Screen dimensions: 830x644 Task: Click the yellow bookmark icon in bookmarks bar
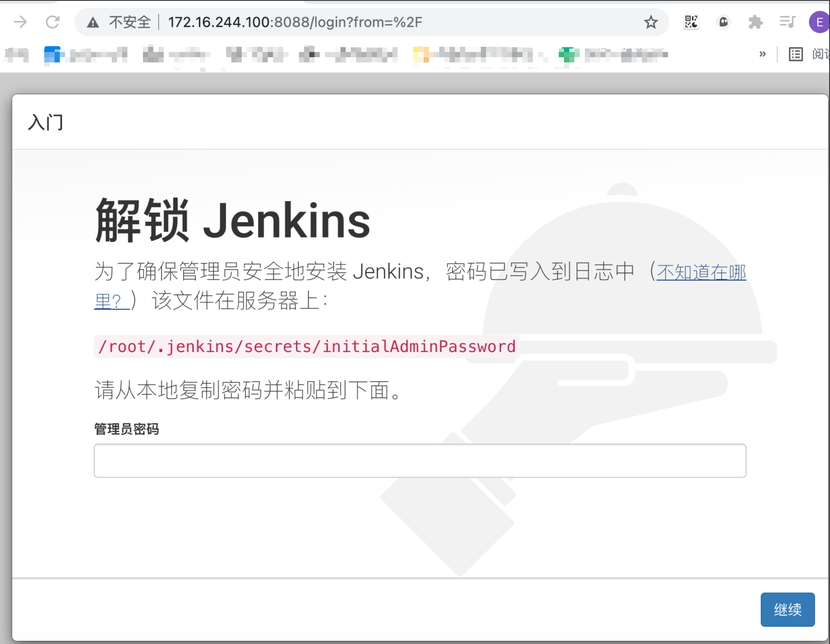pyautogui.click(x=421, y=55)
